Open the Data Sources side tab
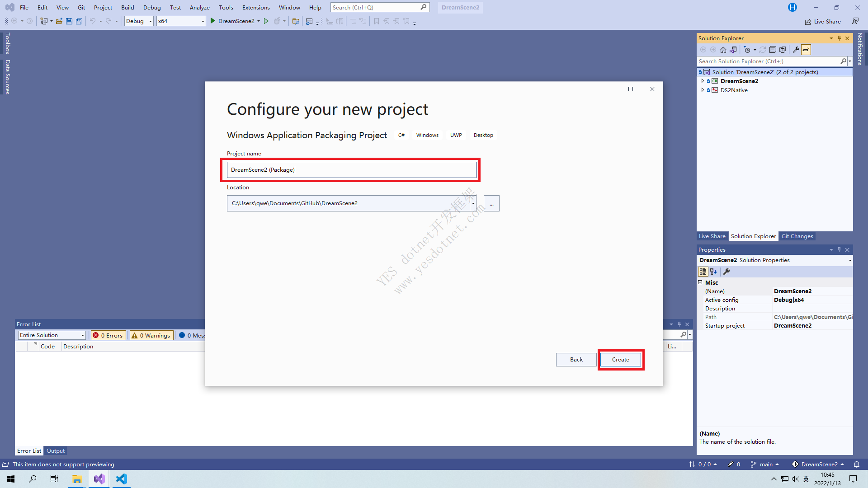The image size is (868, 488). [x=7, y=77]
